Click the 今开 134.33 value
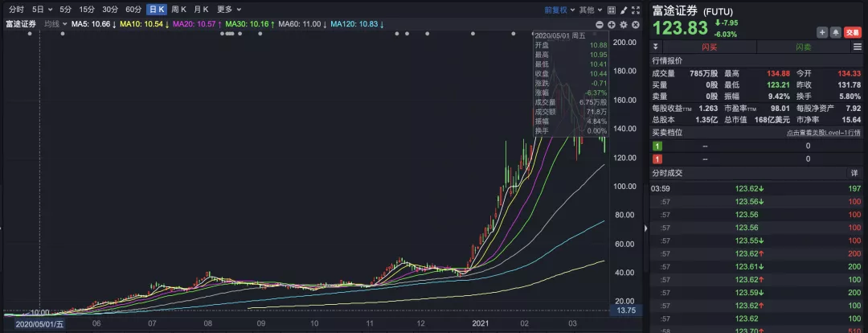Screen dimensions: 868x333 pos(850,73)
